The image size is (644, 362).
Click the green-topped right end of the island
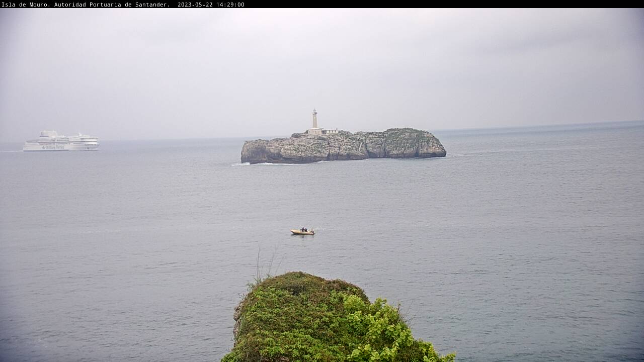coord(413,137)
